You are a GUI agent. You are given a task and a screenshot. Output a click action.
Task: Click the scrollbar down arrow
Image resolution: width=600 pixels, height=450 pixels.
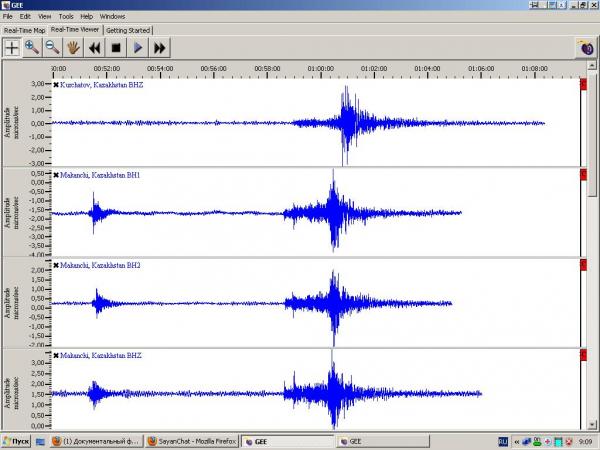[592, 425]
